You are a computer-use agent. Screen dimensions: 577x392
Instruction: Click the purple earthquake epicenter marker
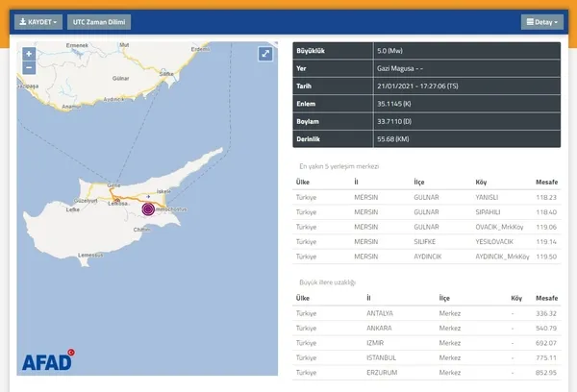pyautogui.click(x=148, y=209)
